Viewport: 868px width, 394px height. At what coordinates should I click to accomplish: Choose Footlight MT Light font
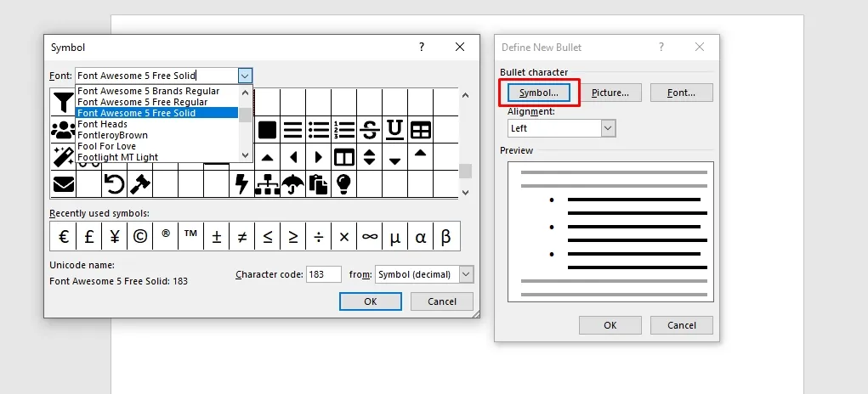point(157,157)
